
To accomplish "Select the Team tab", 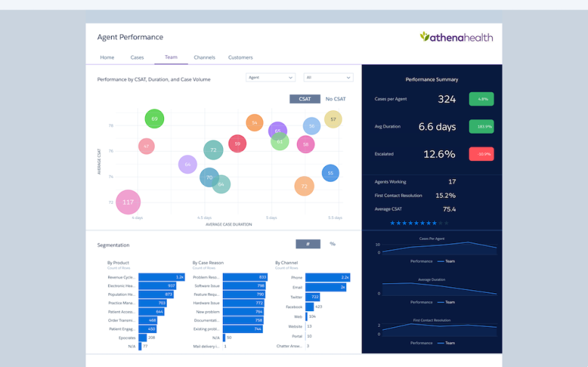I will click(x=171, y=57).
